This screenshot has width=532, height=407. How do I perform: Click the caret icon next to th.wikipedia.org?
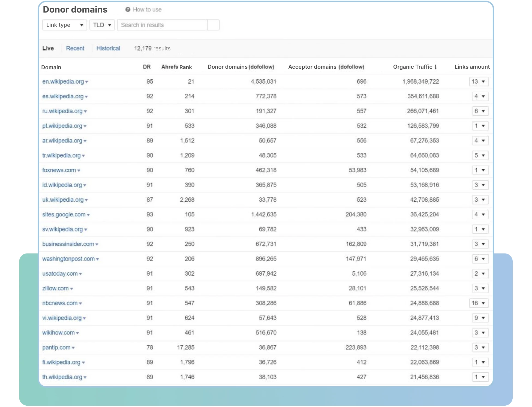[85, 377]
